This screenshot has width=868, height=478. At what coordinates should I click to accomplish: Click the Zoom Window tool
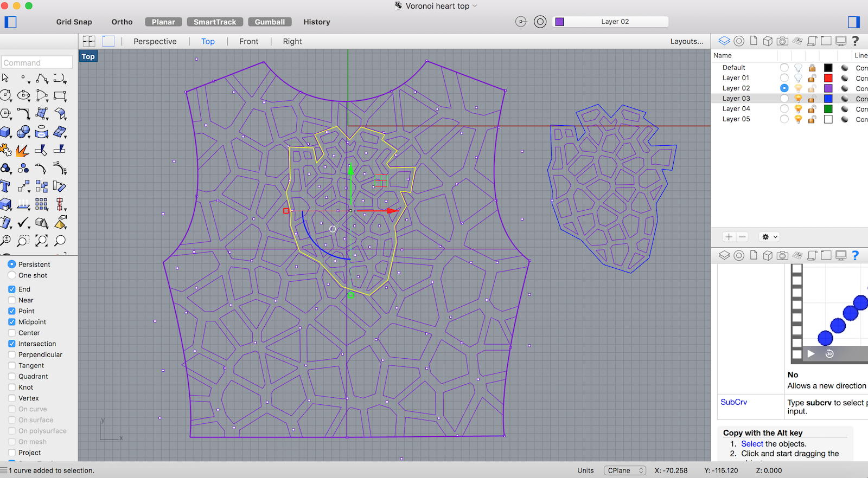point(24,240)
